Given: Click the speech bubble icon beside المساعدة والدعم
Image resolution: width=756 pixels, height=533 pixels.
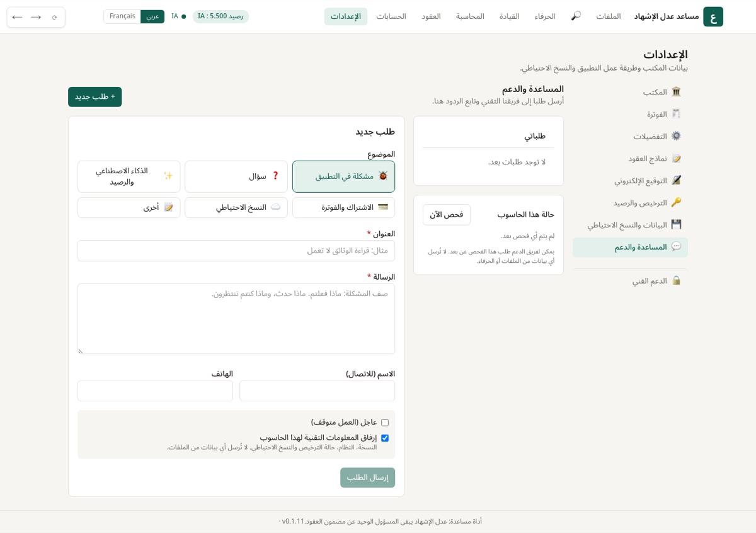Looking at the screenshot, I should [x=676, y=247].
